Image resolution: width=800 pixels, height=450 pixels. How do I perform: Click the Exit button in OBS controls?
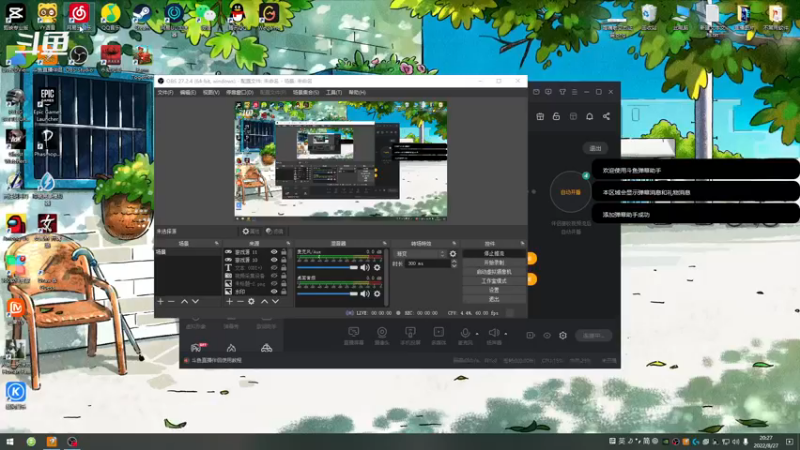coord(494,299)
